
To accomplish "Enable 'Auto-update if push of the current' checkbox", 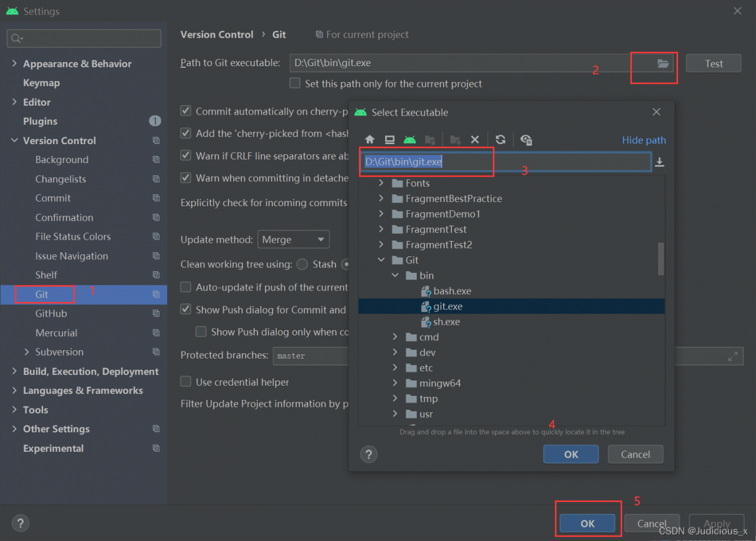I will point(185,287).
